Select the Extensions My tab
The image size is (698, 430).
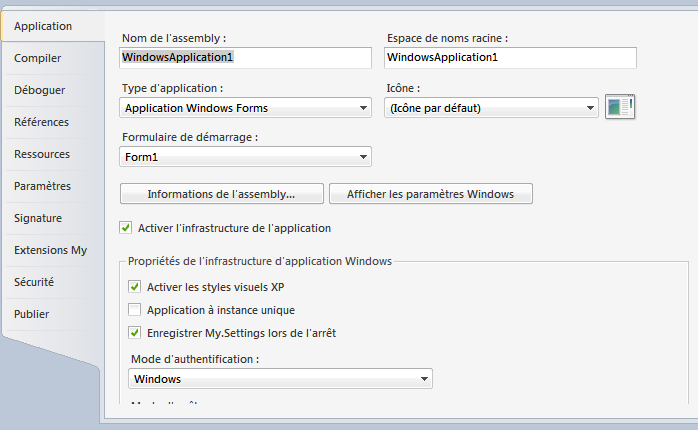(50, 250)
